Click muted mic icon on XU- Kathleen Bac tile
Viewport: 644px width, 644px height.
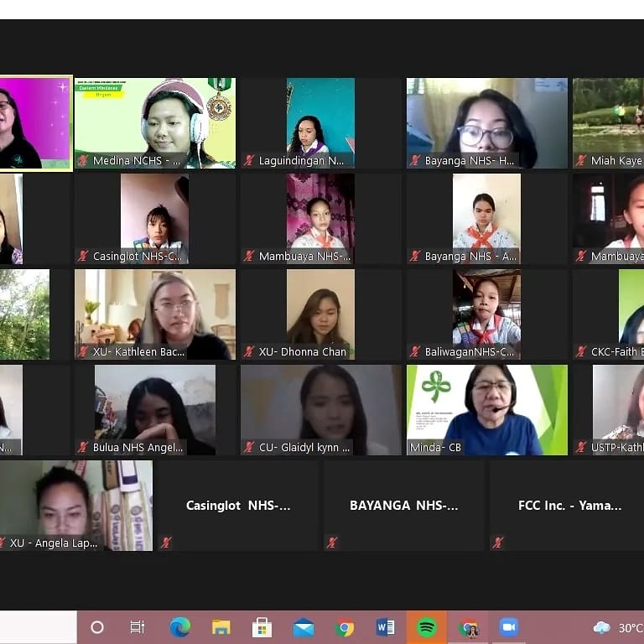click(x=83, y=352)
